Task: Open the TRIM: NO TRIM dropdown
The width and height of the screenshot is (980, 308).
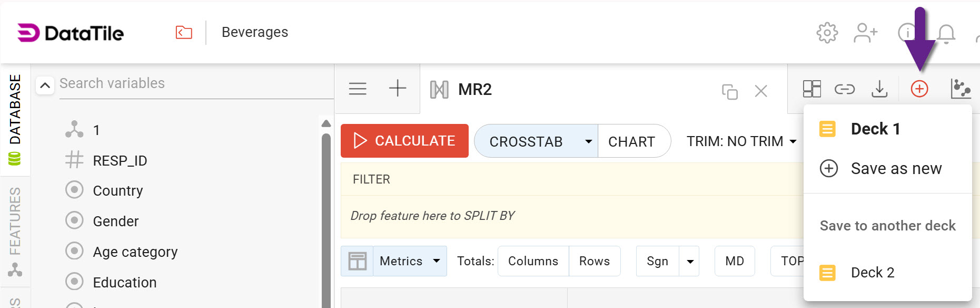Action: pyautogui.click(x=741, y=141)
